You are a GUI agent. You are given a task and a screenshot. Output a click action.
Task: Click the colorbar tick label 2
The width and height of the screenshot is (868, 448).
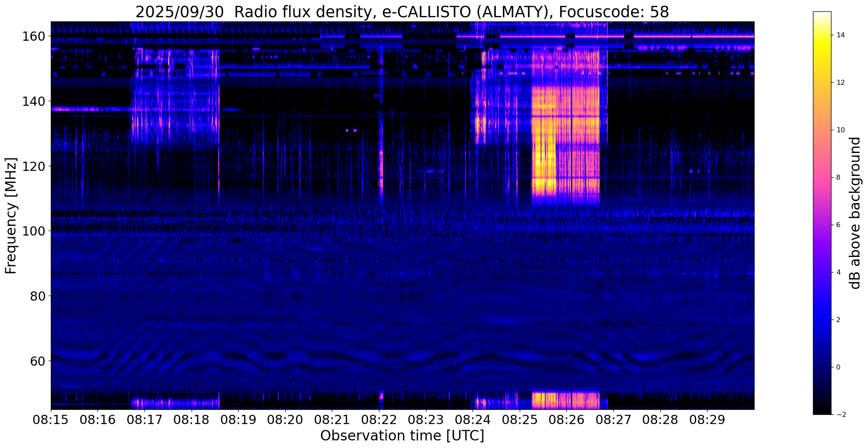pos(838,320)
